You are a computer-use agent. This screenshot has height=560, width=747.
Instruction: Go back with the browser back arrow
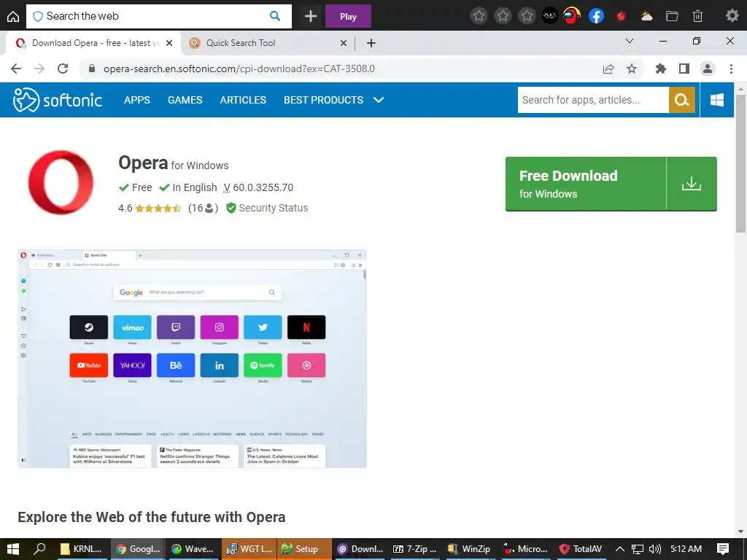point(16,69)
